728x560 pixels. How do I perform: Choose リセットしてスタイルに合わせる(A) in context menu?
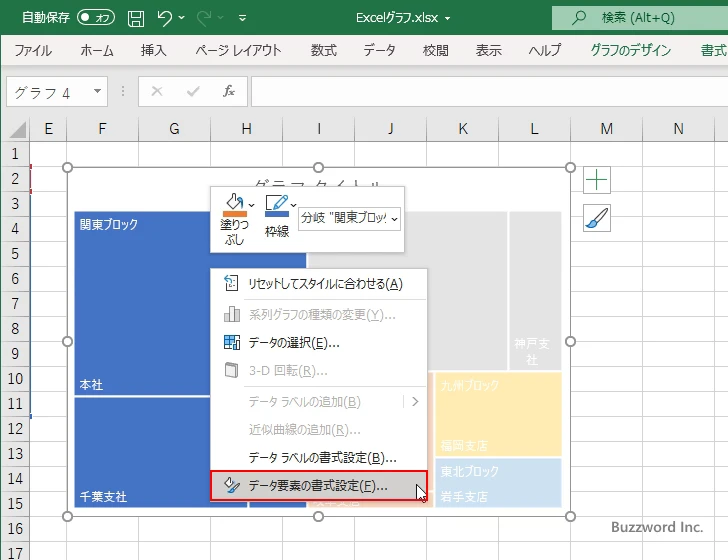click(x=318, y=284)
